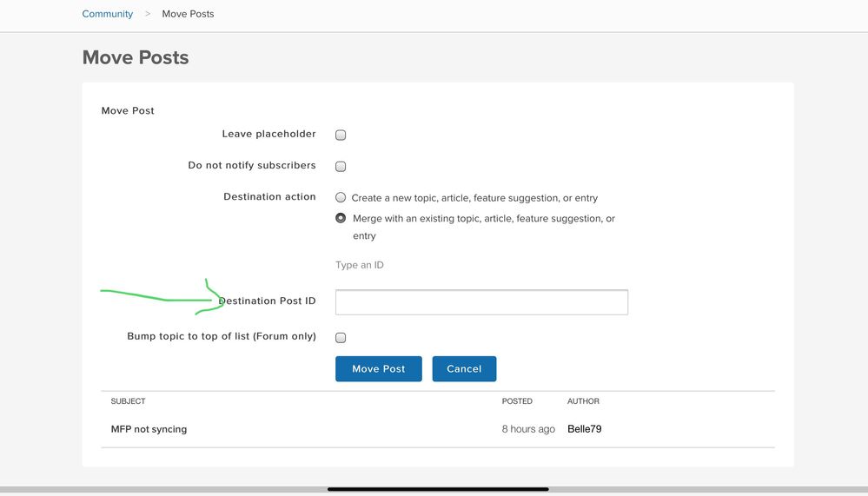Tick the Leave placeholder checkbox
868x496 pixels.
point(341,135)
